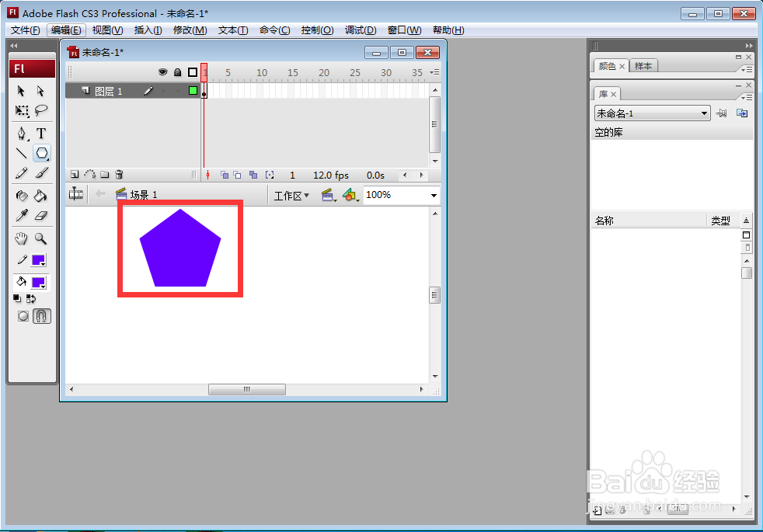Select the Free Transform tool
The height and width of the screenshot is (532, 763).
[x=22, y=111]
